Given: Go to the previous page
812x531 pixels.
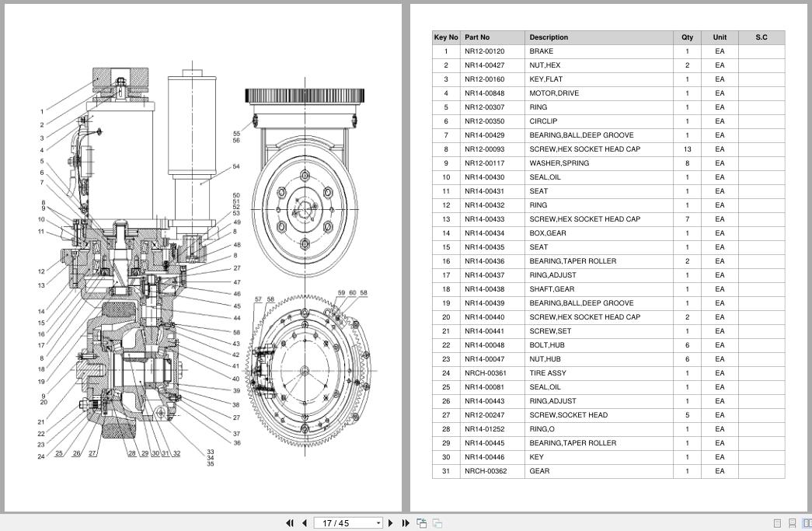Looking at the screenshot, I should pyautogui.click(x=305, y=523).
